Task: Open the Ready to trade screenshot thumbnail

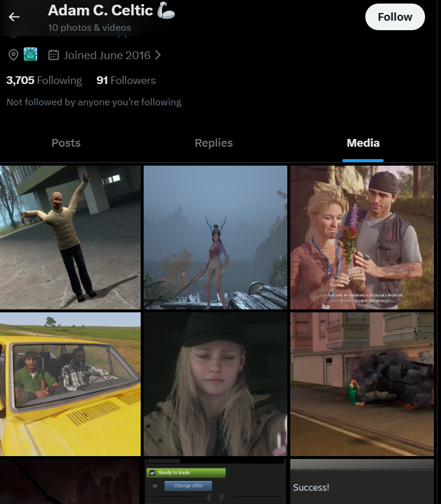Action: (215, 482)
